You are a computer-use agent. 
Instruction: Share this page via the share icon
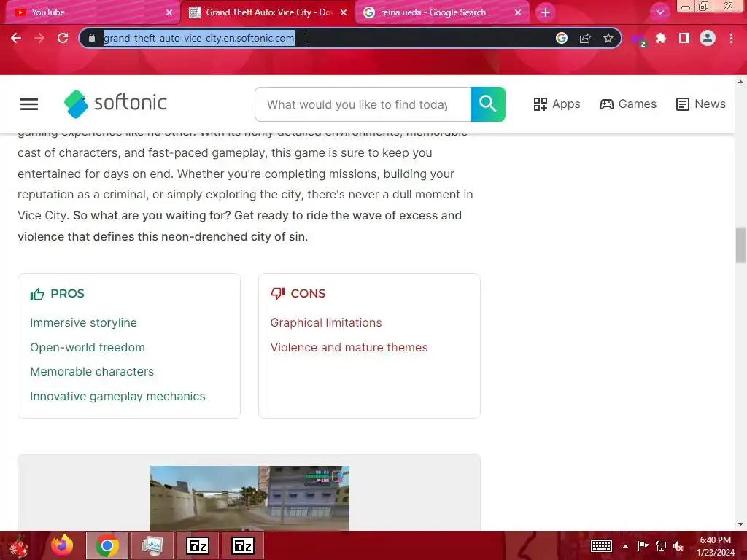[585, 38]
